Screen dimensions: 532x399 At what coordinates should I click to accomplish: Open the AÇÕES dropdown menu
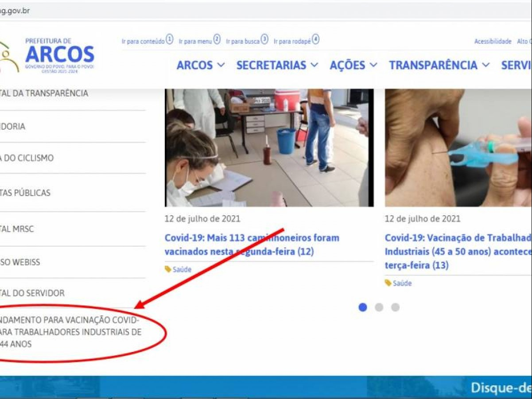(x=353, y=65)
